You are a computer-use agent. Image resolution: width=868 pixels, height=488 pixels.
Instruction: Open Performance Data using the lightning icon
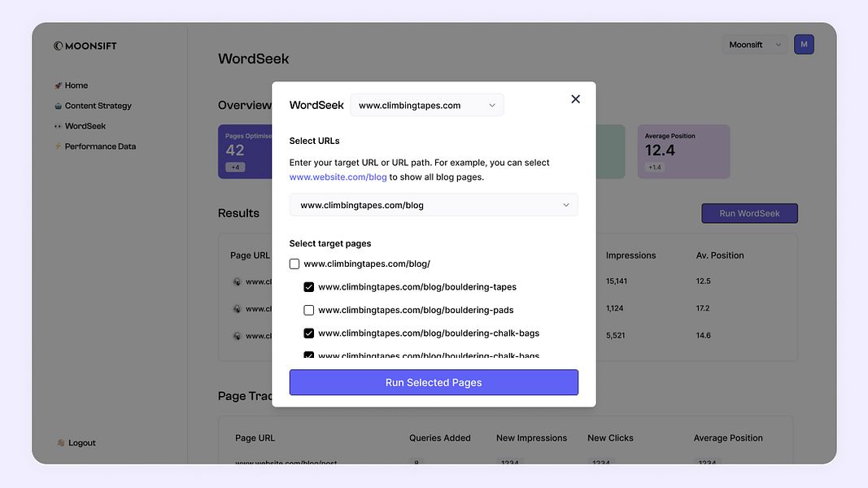[x=59, y=146]
